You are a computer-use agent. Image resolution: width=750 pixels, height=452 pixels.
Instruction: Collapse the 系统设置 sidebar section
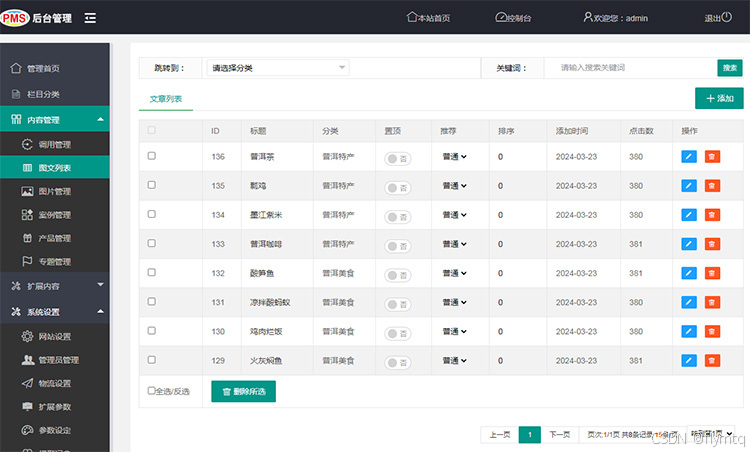[x=55, y=311]
